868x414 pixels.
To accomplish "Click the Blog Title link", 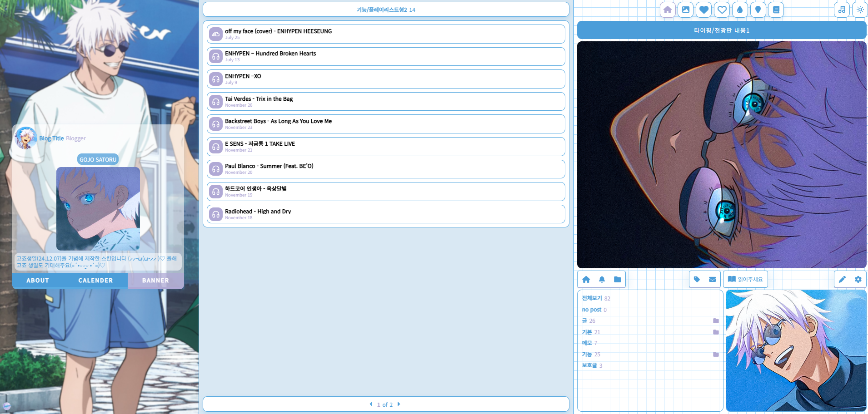I will coord(51,138).
